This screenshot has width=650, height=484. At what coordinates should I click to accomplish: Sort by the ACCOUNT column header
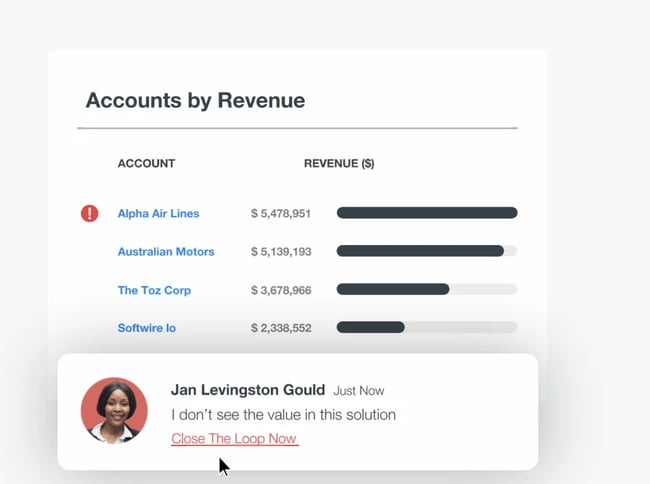tap(146, 164)
